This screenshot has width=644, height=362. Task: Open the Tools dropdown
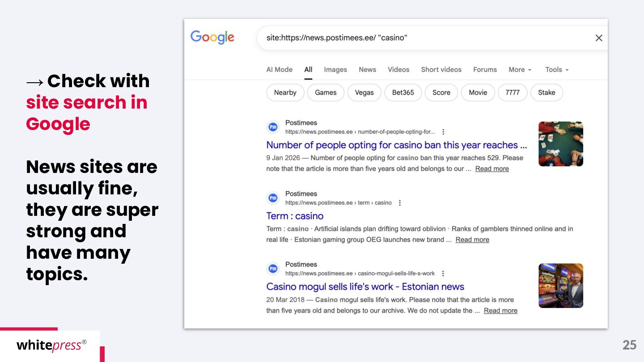[x=557, y=70]
